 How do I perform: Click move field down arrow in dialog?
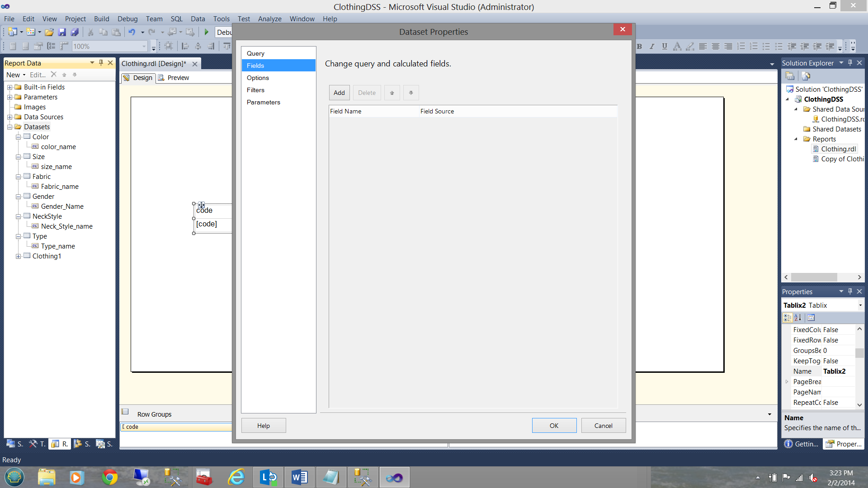411,93
